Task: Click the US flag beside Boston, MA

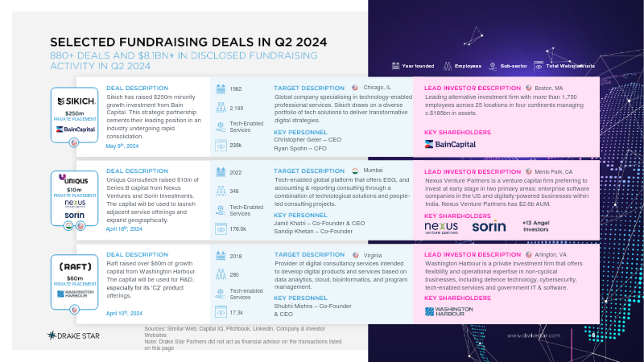Action: pos(529,88)
